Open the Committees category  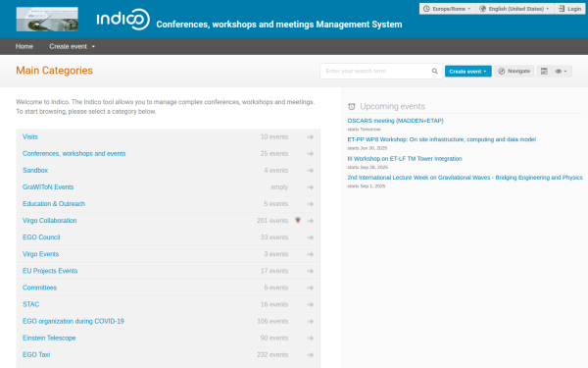(39, 288)
